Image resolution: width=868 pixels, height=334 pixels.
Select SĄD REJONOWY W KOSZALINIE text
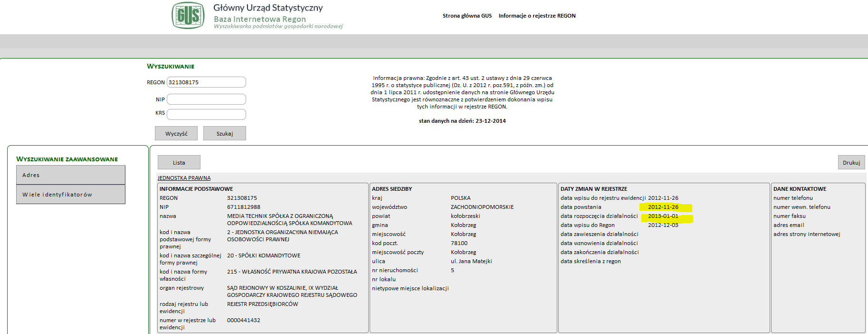[x=292, y=291]
